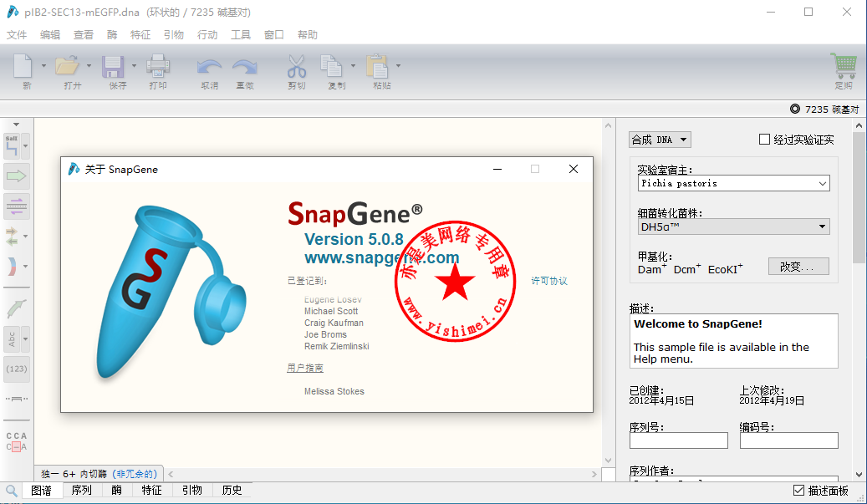Viewport: 867px width, 504px height.
Task: Click the 序列号 input field
Action: point(678,440)
